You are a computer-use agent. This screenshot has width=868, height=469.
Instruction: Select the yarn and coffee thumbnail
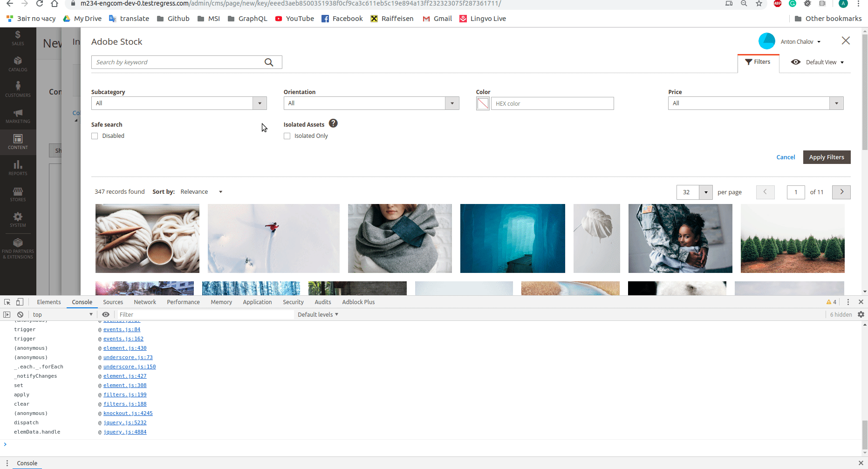tap(147, 238)
